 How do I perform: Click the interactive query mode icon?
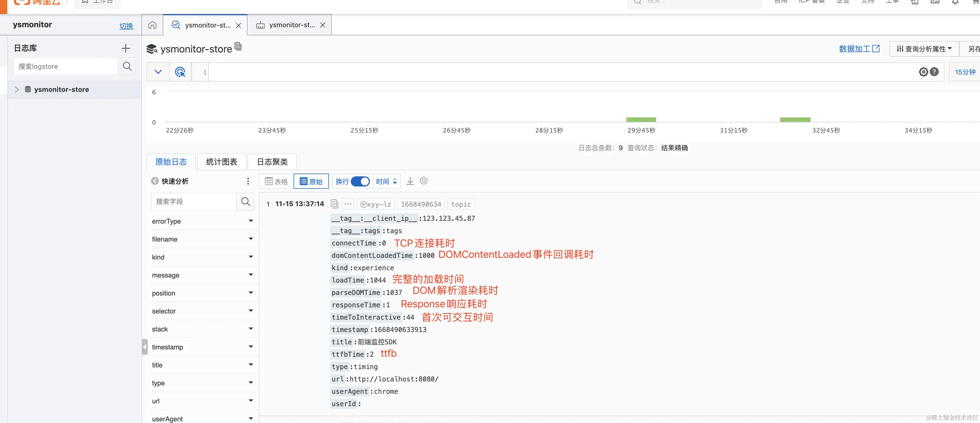click(180, 72)
